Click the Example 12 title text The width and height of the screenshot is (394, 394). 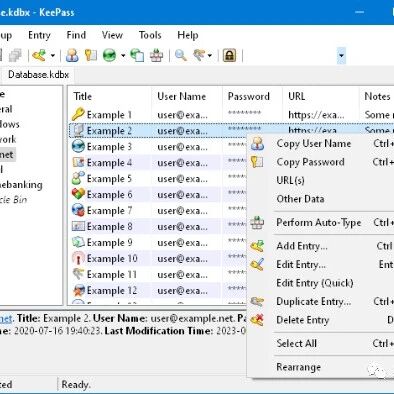click(x=112, y=290)
